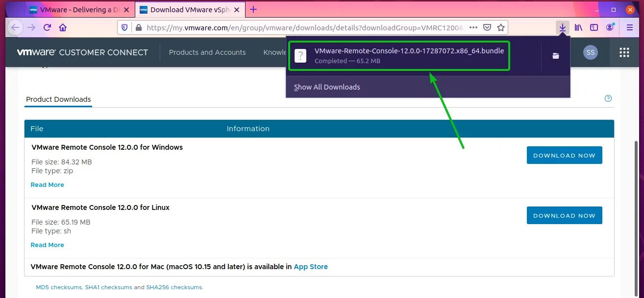Viewport: 644px width, 298px height.
Task: Open SHA1 checksums link
Action: pos(108,287)
